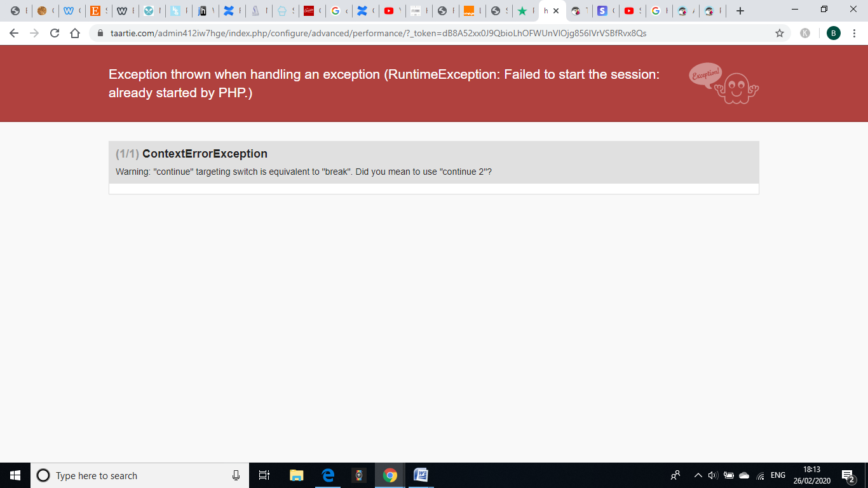Image resolution: width=868 pixels, height=488 pixels.
Task: Open the volume control
Action: (713, 475)
